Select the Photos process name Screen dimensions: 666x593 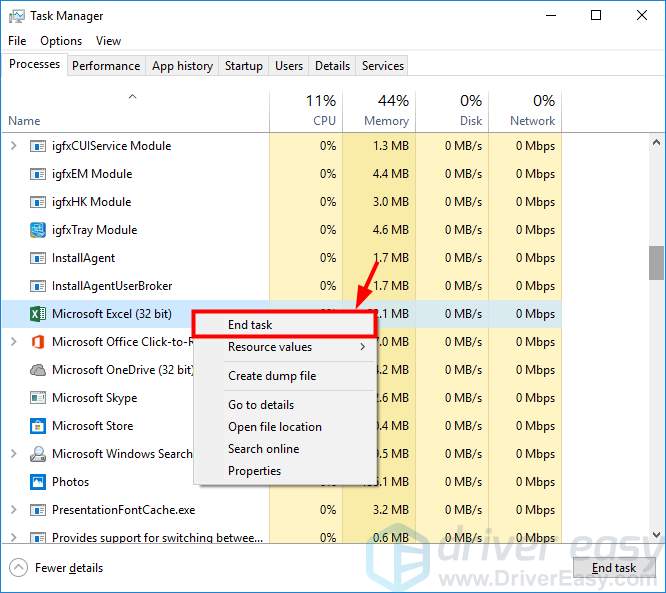point(71,482)
